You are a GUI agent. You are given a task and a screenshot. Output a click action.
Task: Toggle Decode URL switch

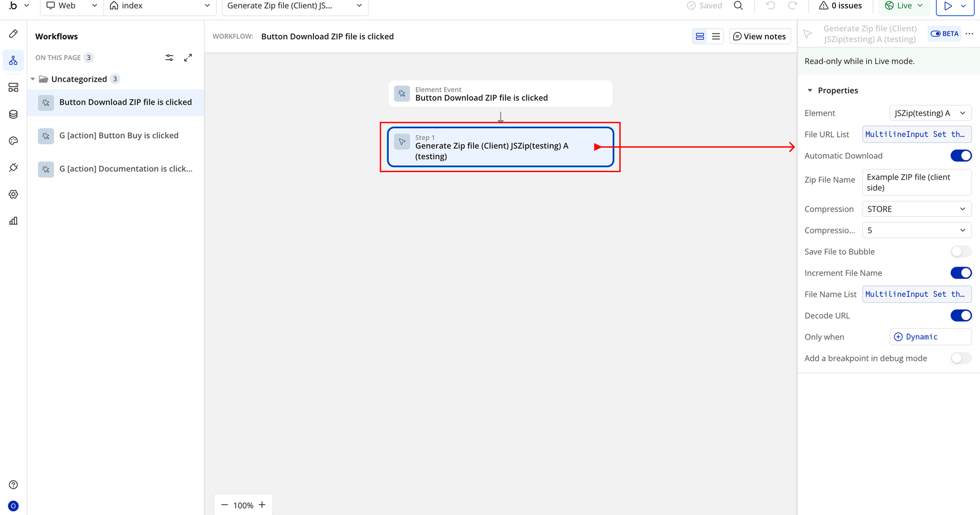pyautogui.click(x=961, y=316)
